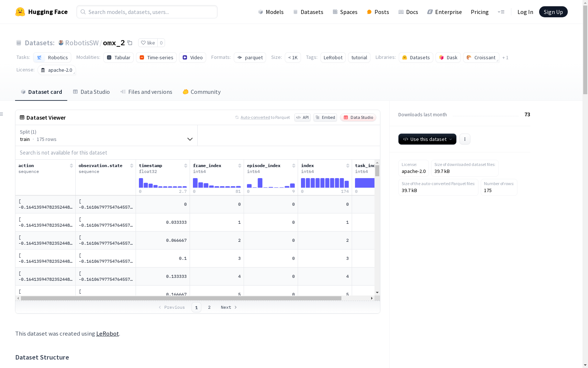This screenshot has width=588, height=368.
Task: Open the Auto-converted to Parquet link
Action: 262,117
